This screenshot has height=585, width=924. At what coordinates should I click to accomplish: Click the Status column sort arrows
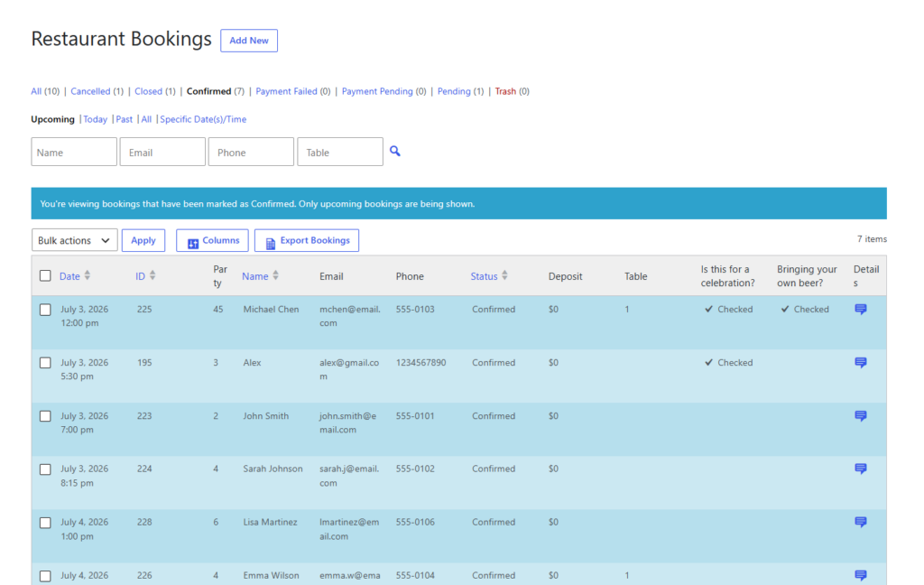(504, 275)
